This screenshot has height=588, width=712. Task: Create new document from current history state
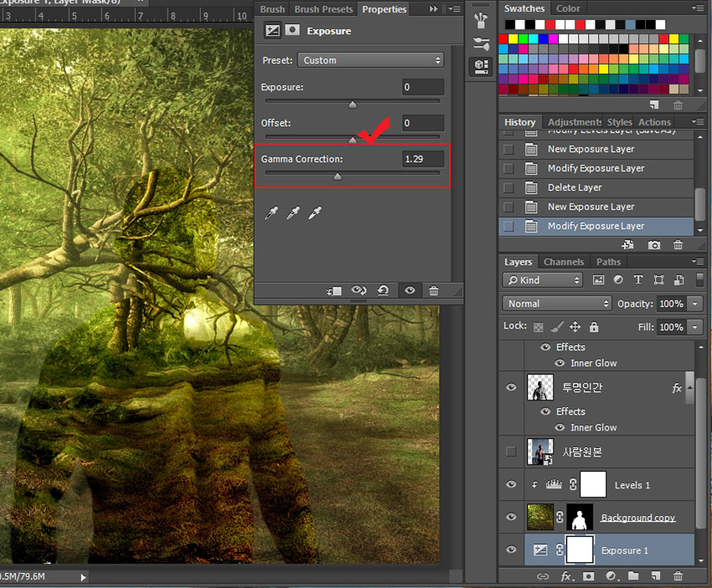(627, 245)
